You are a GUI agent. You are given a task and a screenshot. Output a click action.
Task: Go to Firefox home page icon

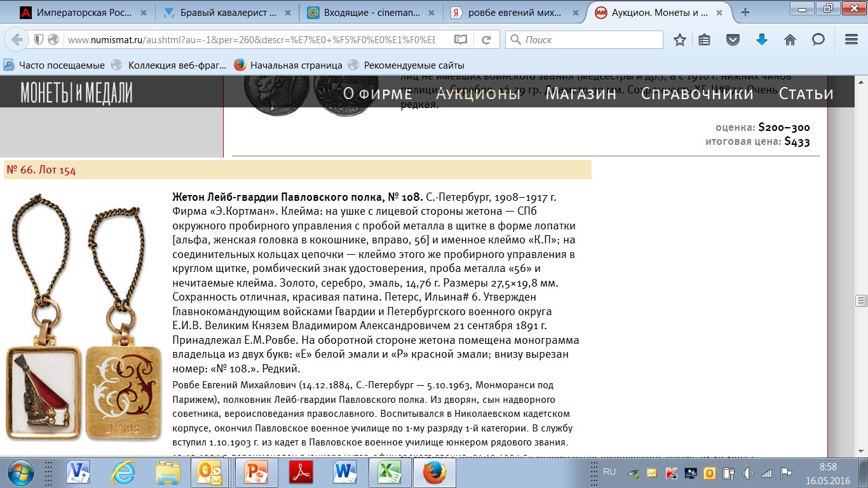tap(790, 39)
